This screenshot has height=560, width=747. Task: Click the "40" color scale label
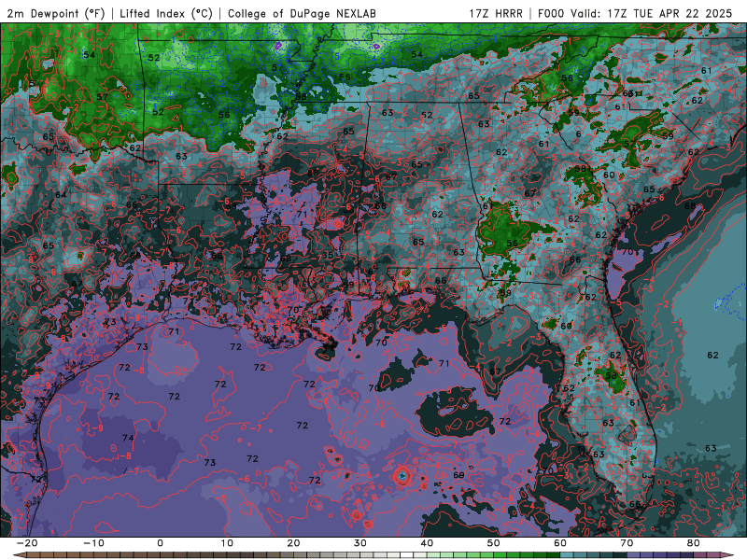(427, 543)
